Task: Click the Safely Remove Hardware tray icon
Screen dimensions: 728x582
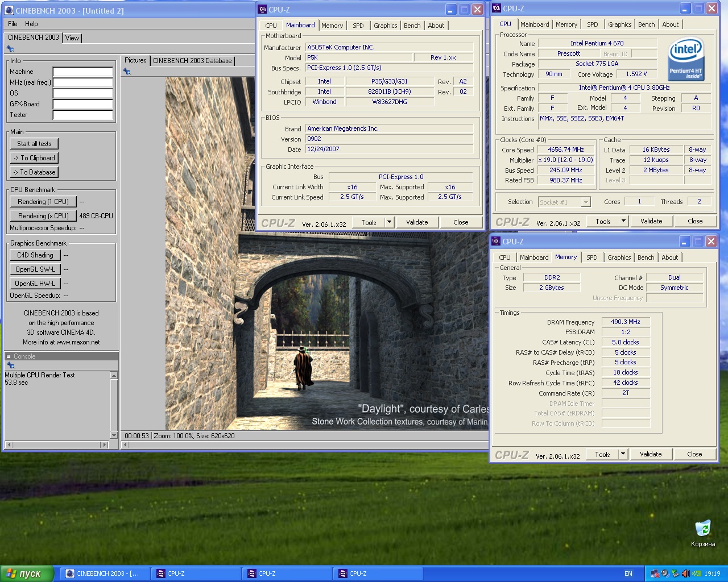Action: point(675,573)
